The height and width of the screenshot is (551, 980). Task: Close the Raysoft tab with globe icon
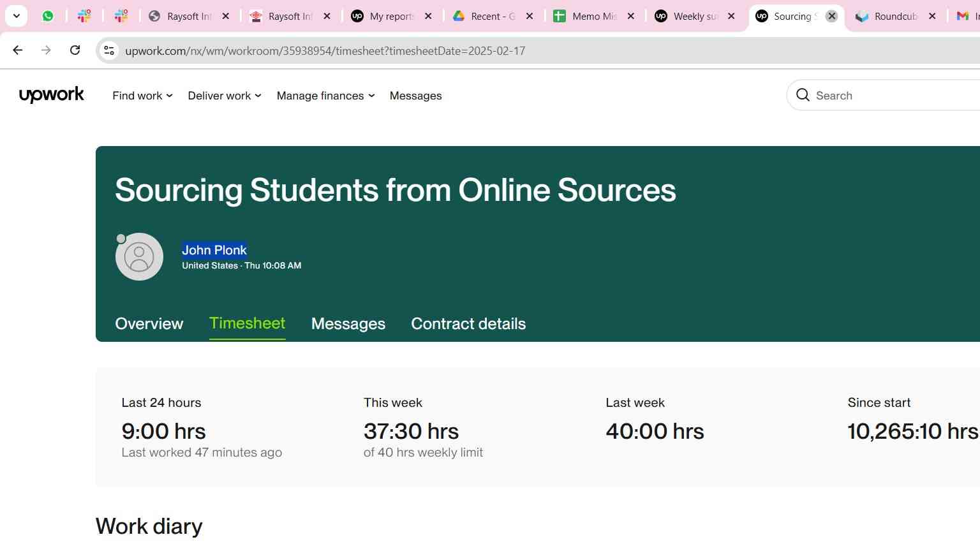pyautogui.click(x=226, y=16)
